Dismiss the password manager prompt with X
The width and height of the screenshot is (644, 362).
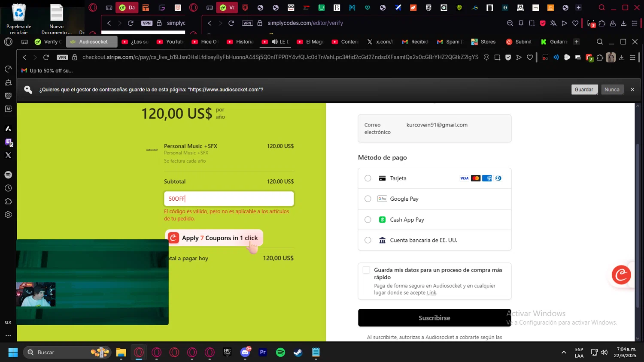point(632,90)
